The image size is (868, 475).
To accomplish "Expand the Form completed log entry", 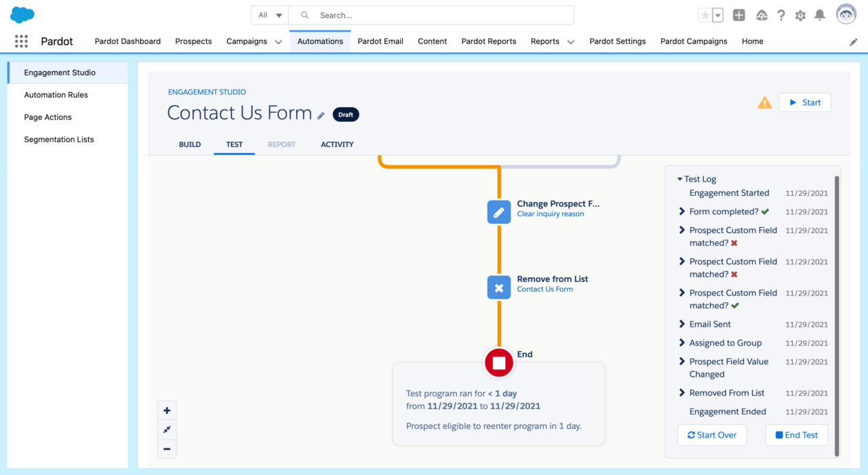I will click(682, 211).
